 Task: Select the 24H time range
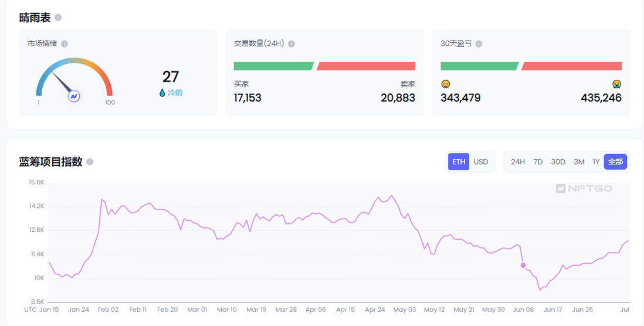pos(518,162)
